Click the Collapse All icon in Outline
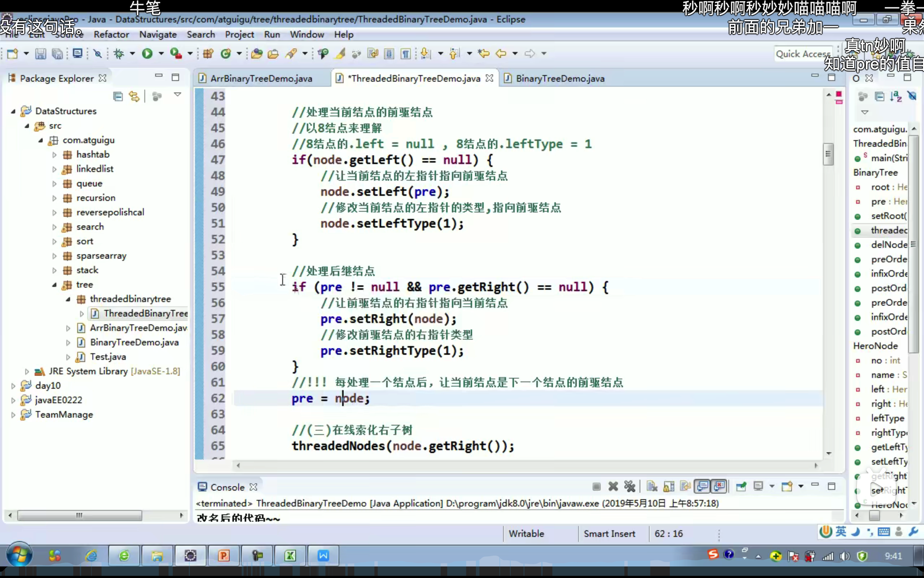 coord(880,96)
